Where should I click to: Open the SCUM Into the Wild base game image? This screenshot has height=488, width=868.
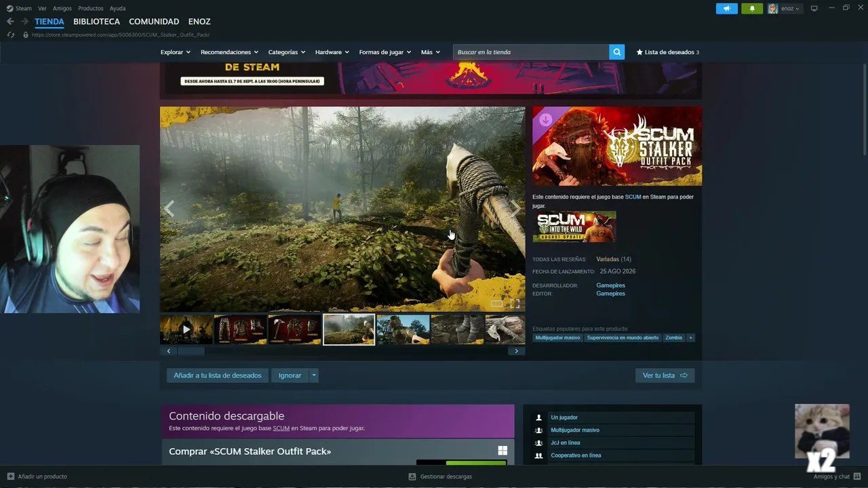tap(574, 227)
